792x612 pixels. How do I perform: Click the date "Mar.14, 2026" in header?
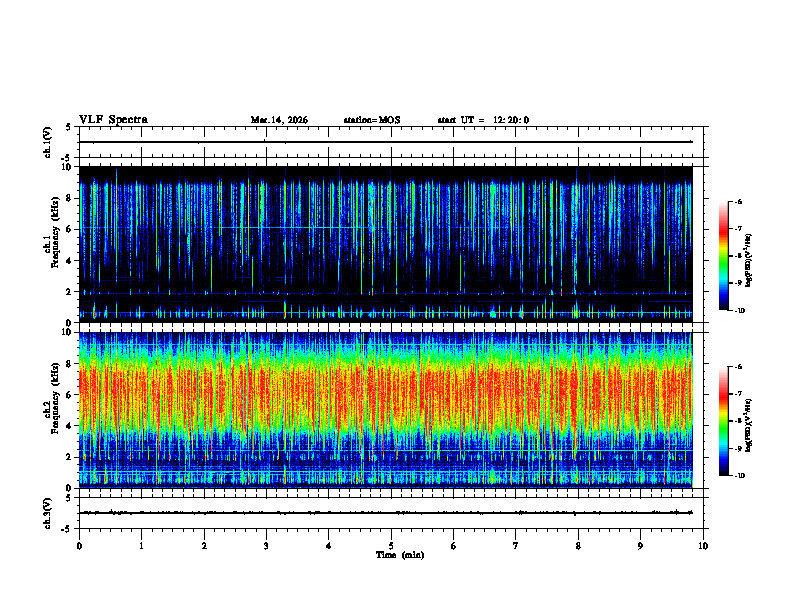click(279, 120)
